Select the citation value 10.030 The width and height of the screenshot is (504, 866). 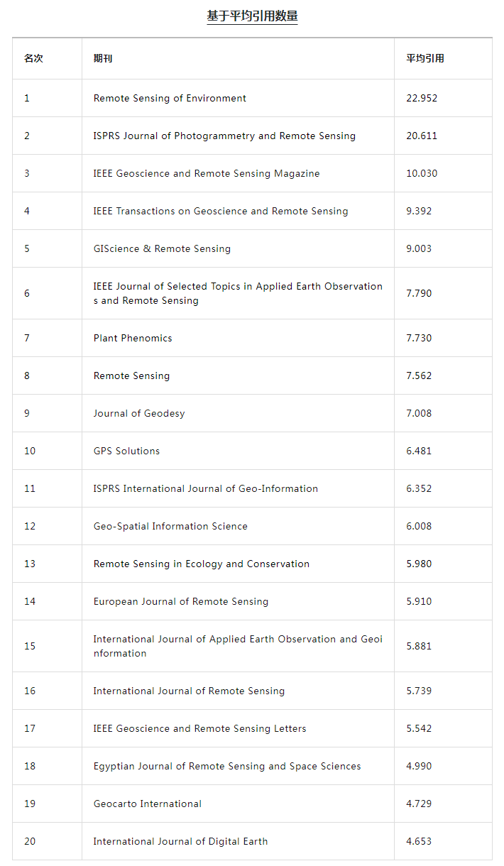click(x=422, y=173)
